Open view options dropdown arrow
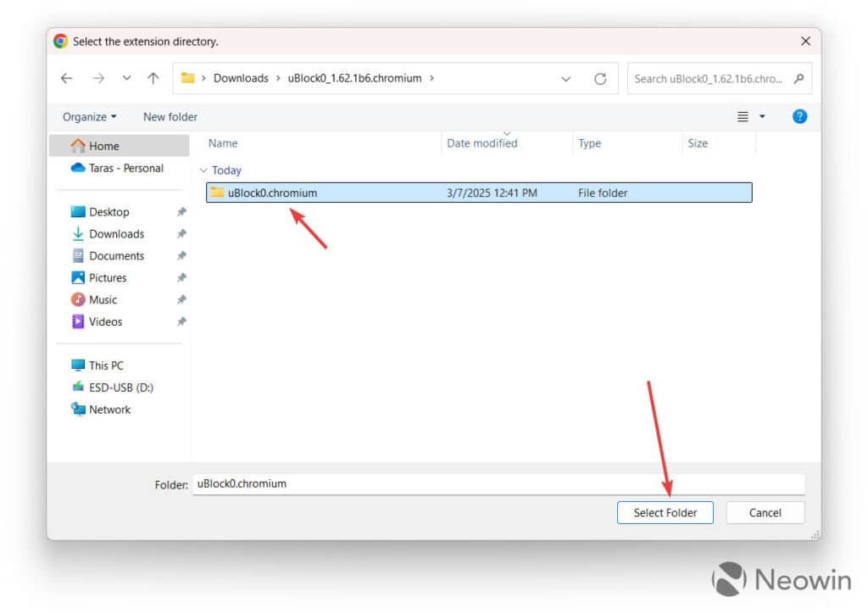Image resolution: width=868 pixels, height=614 pixels. [762, 116]
